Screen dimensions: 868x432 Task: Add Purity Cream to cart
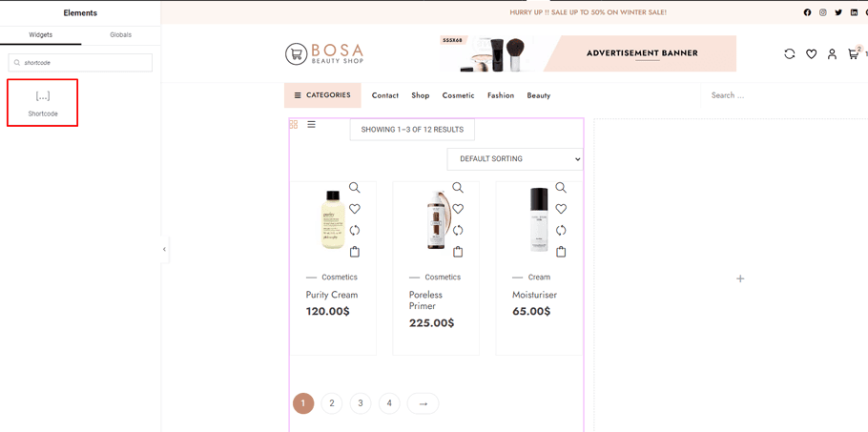[355, 252]
